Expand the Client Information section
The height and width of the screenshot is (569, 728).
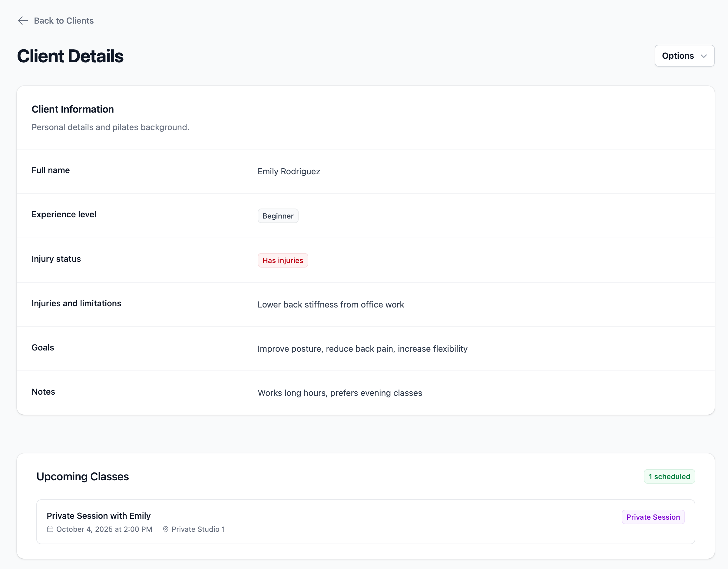coord(73,109)
